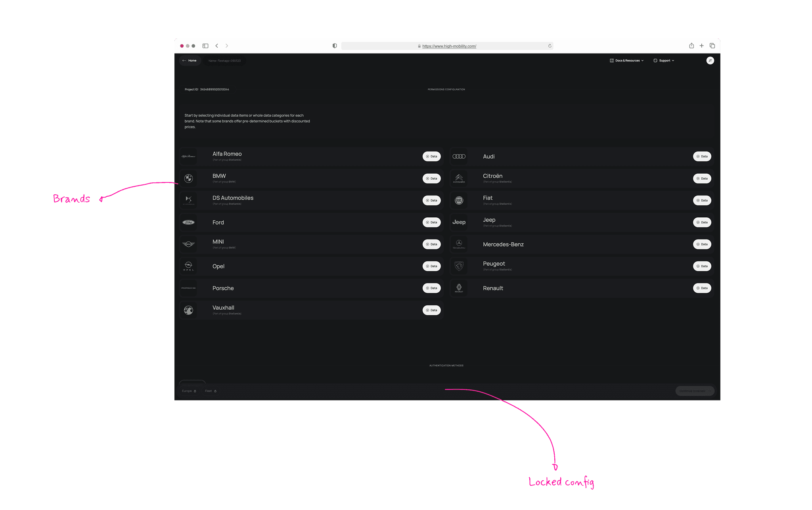The image size is (812, 510).
Task: Select Data button in the Ford row
Action: point(432,222)
